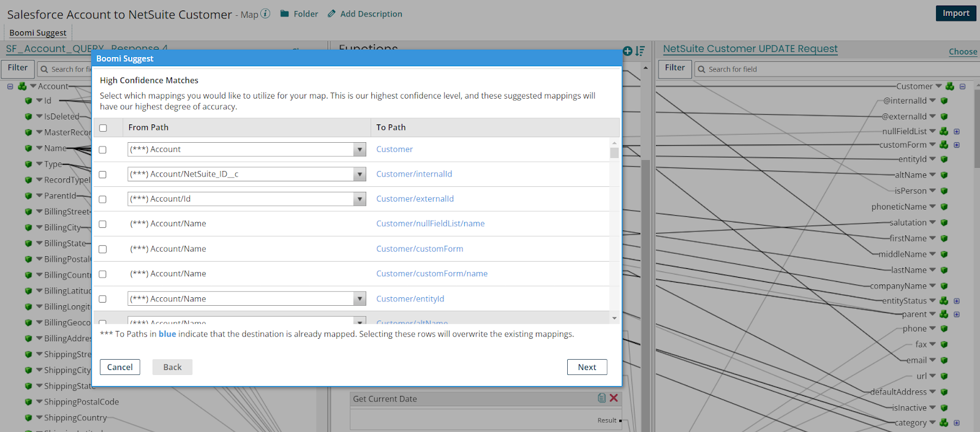The height and width of the screenshot is (432, 980).
Task: Expand the customForm node
Action: 957,145
